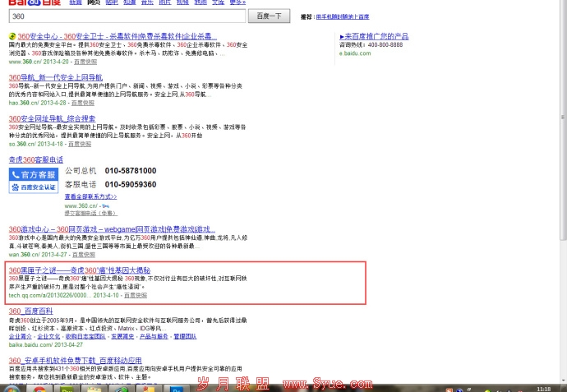Open the 360_百度百科 result
Viewport: 567px width, 392px height.
point(30,311)
